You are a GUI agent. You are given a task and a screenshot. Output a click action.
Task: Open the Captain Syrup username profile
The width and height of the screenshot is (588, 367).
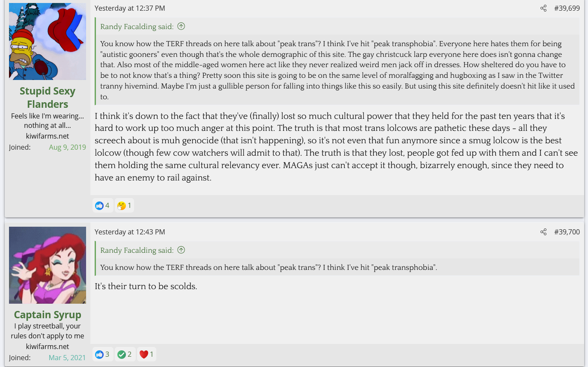click(48, 315)
